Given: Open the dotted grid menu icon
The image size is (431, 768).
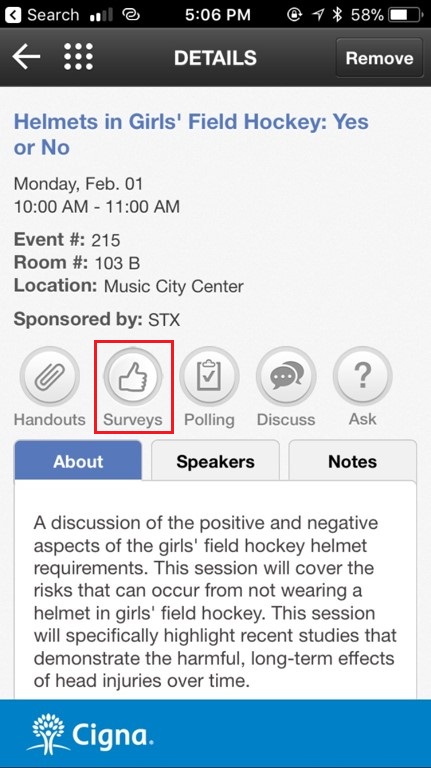Looking at the screenshot, I should click(x=78, y=57).
